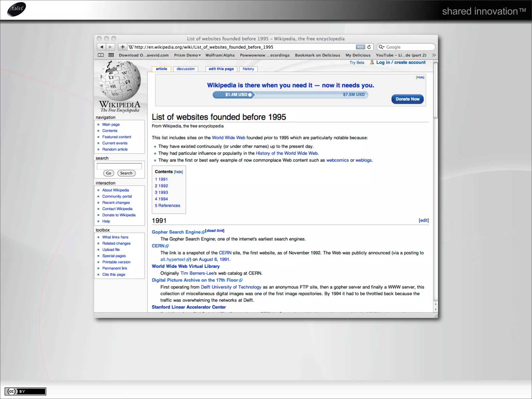Hide the Contents table
The height and width of the screenshot is (399, 532).
tap(178, 172)
